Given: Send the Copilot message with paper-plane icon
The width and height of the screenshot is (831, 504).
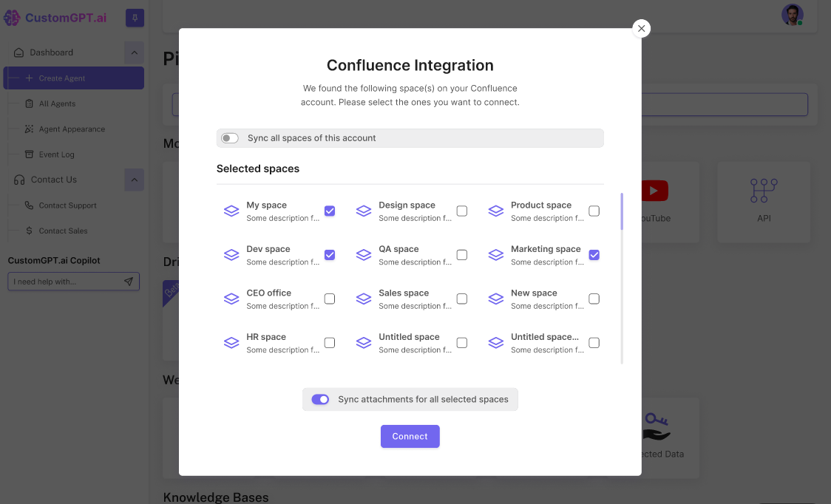Looking at the screenshot, I should pos(128,282).
